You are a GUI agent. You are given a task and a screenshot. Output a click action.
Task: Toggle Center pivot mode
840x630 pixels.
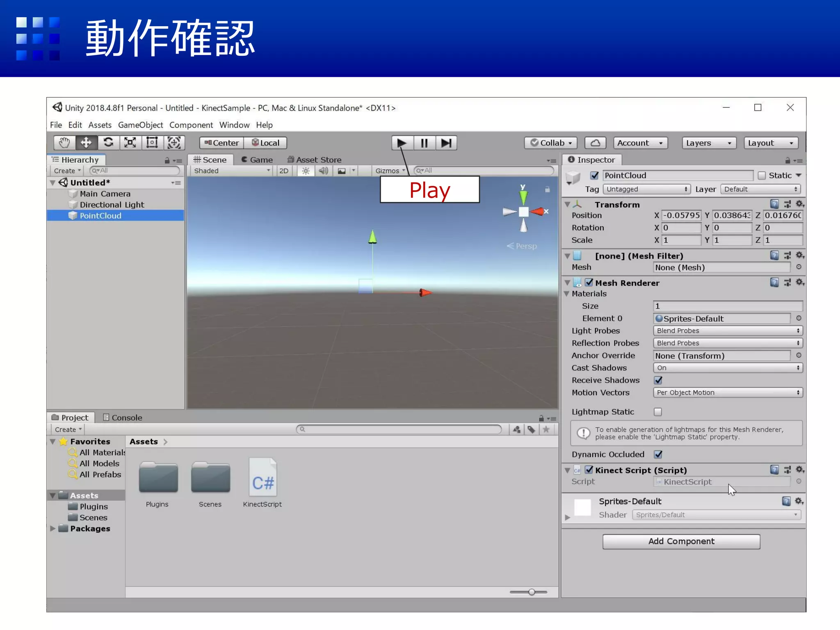pyautogui.click(x=221, y=143)
